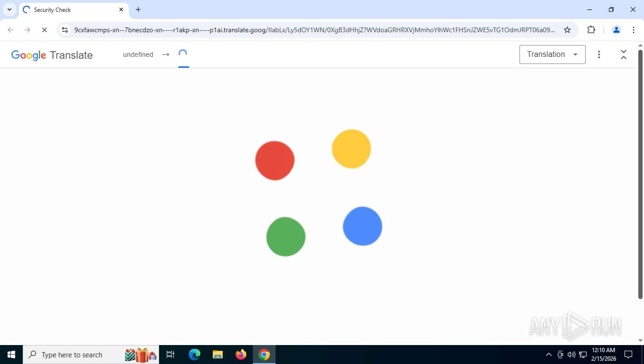
Task: Expand the Translation dropdown
Action: click(x=553, y=55)
